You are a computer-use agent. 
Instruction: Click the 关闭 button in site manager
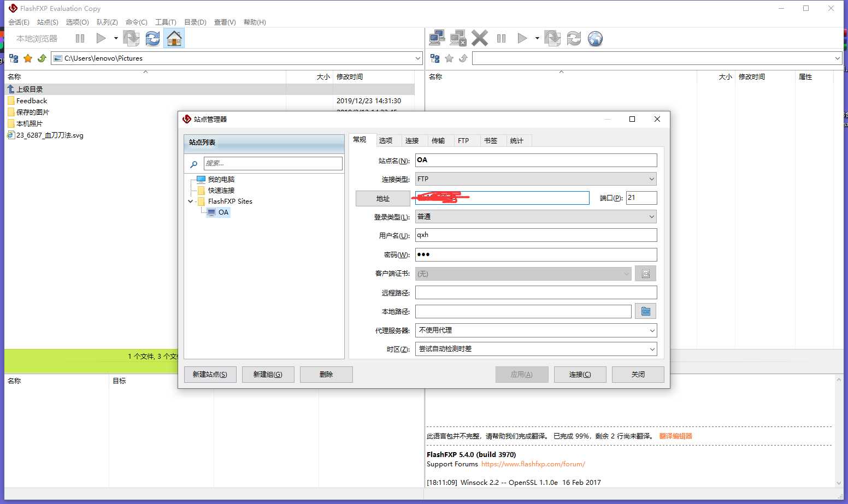coord(638,375)
